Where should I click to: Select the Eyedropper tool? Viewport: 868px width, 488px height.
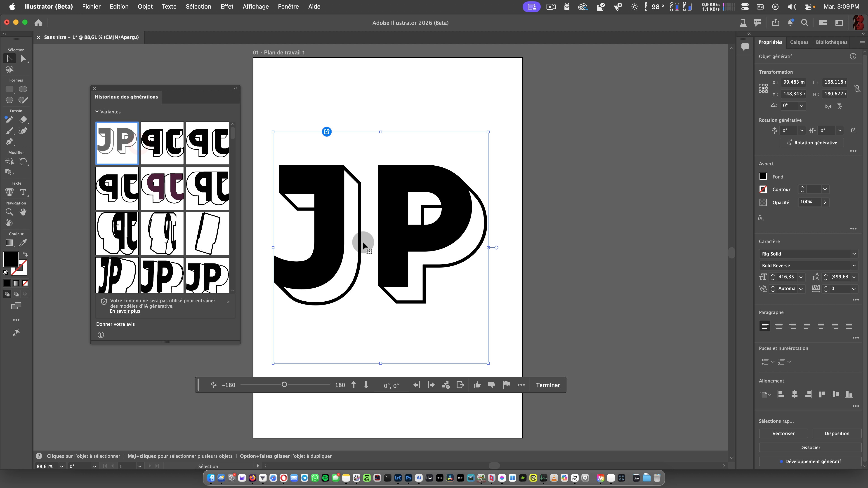point(23,242)
